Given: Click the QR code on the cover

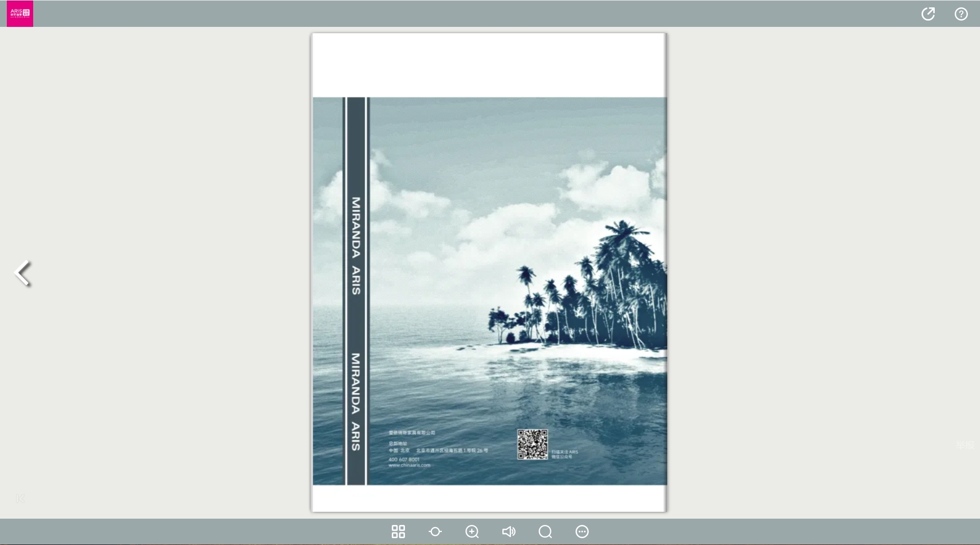Looking at the screenshot, I should [532, 444].
